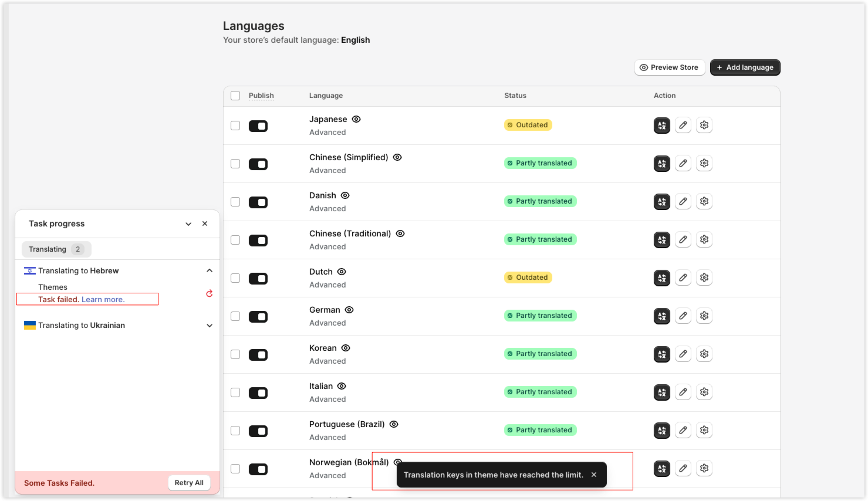The image size is (868, 501).
Task: Toggle the Japanese publish switch
Action: coord(258,126)
